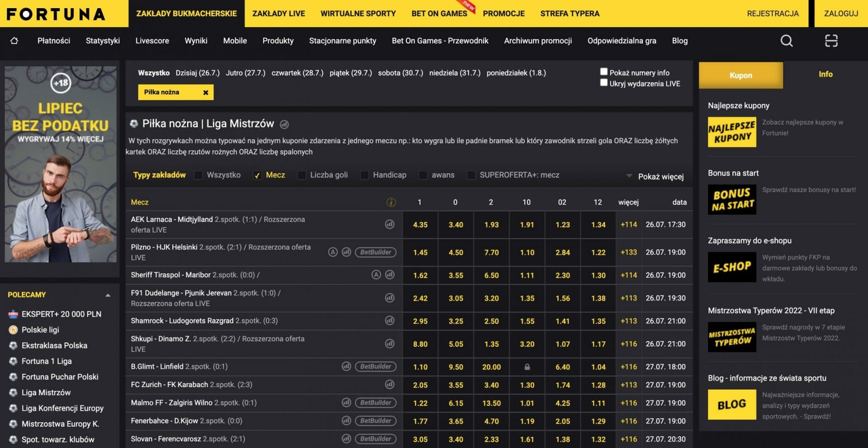The image size is (868, 448).
Task: Click the analysis 'A' icon for Pilzno match
Action: [x=333, y=252]
